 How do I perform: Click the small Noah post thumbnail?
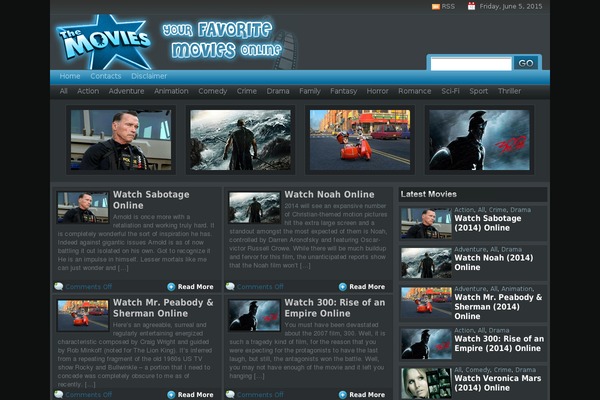254,207
